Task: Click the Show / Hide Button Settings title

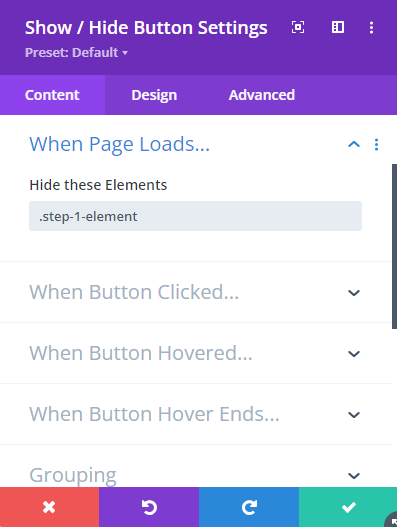Action: click(146, 28)
